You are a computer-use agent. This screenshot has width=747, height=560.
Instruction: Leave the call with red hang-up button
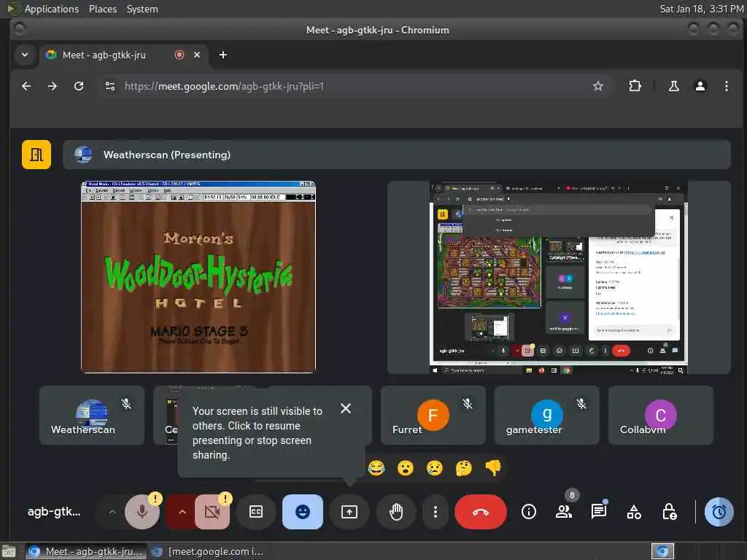[x=480, y=512]
